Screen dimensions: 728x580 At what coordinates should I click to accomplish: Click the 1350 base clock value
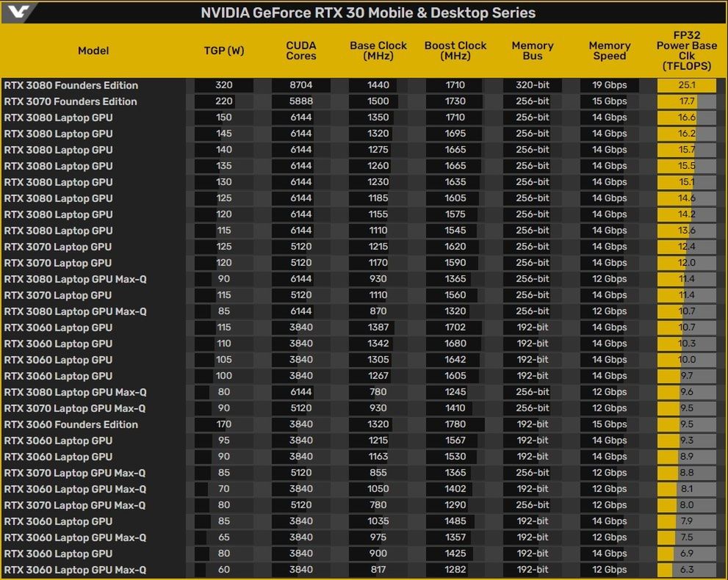click(378, 117)
